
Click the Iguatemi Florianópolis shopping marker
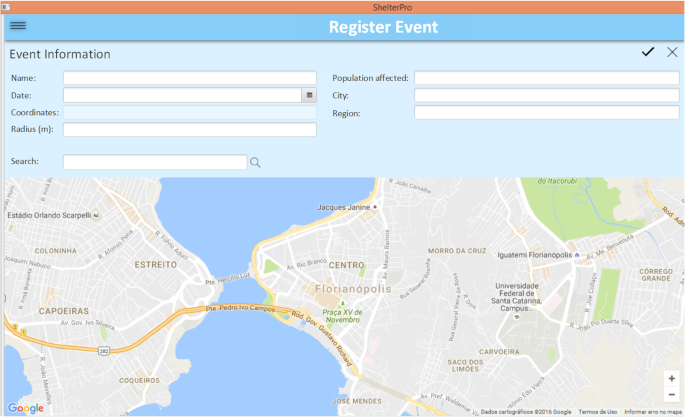tap(577, 255)
